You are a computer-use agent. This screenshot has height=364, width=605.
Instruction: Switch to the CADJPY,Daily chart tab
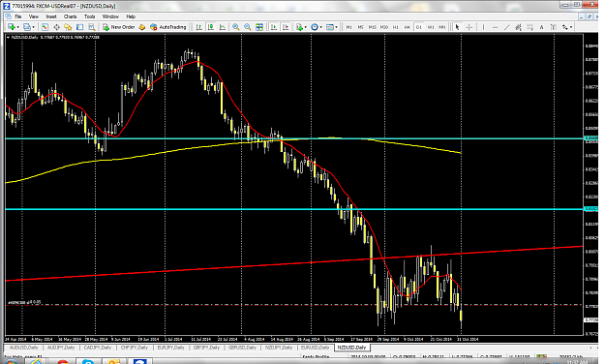click(x=97, y=348)
